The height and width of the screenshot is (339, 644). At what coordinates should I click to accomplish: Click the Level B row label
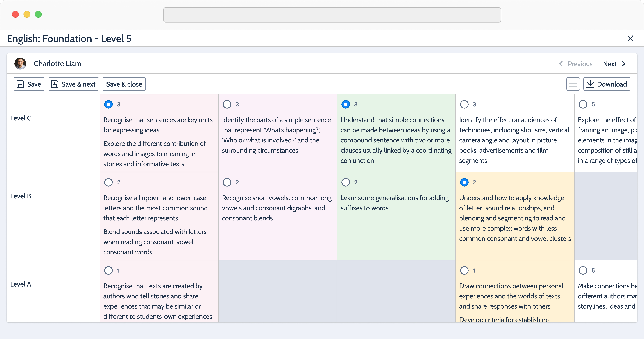point(21,196)
